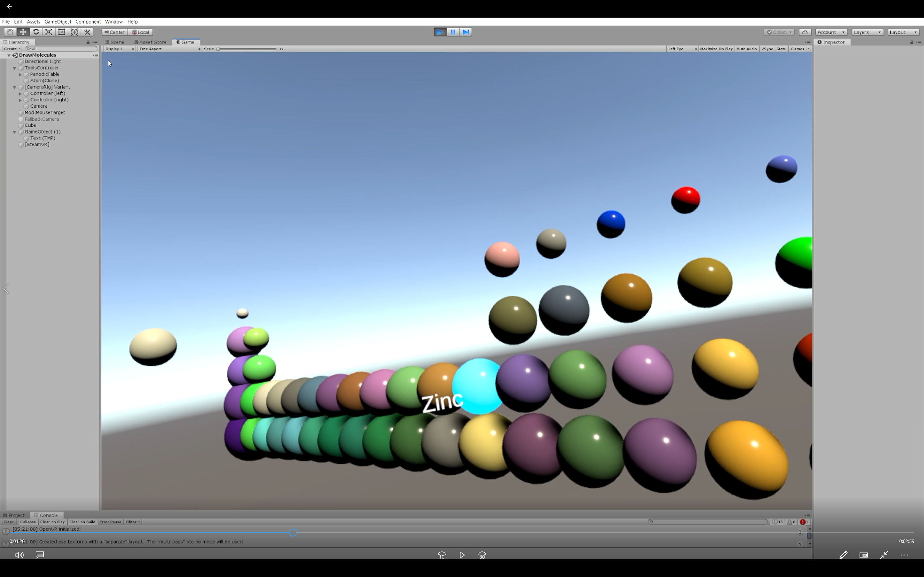The height and width of the screenshot is (577, 924).
Task: Toggle Maximize On Play
Action: [716, 49]
